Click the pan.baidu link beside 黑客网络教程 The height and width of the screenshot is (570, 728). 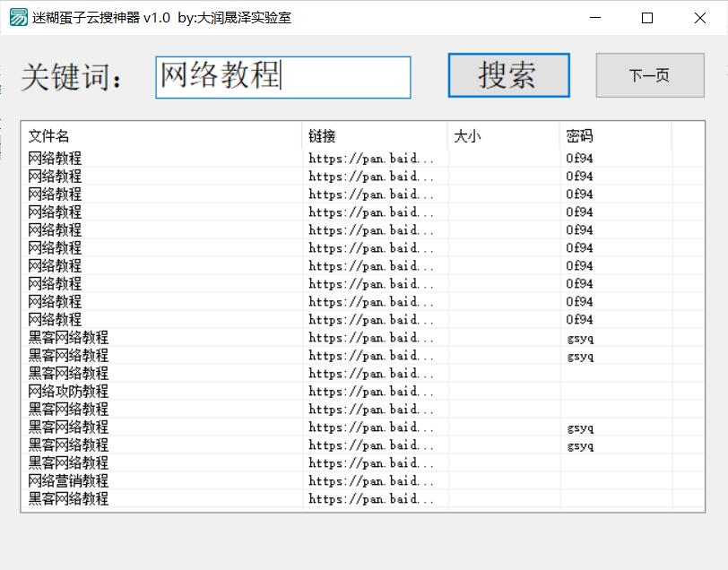tap(359, 337)
